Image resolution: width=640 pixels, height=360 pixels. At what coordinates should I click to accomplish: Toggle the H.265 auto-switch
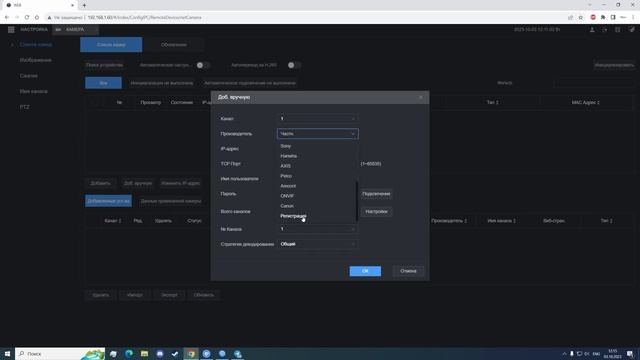294,65
